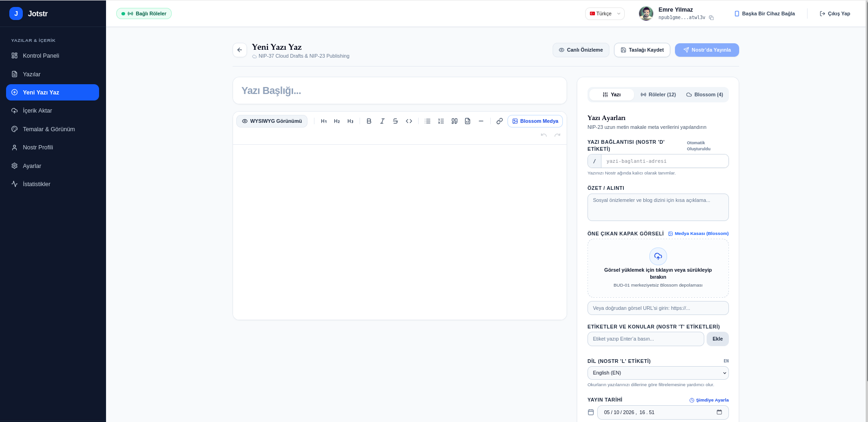Toggle bold text formatting
The height and width of the screenshot is (422, 868).
coord(369,121)
